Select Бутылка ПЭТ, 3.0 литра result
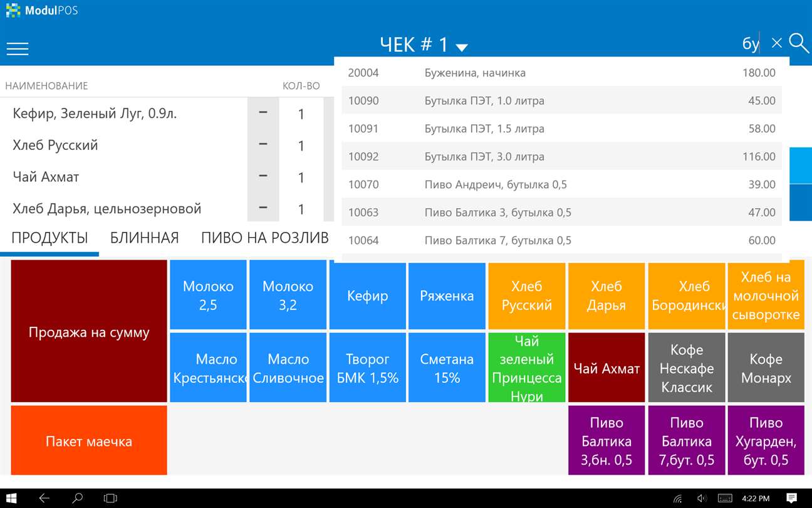The width and height of the screenshot is (812, 508). tap(562, 156)
